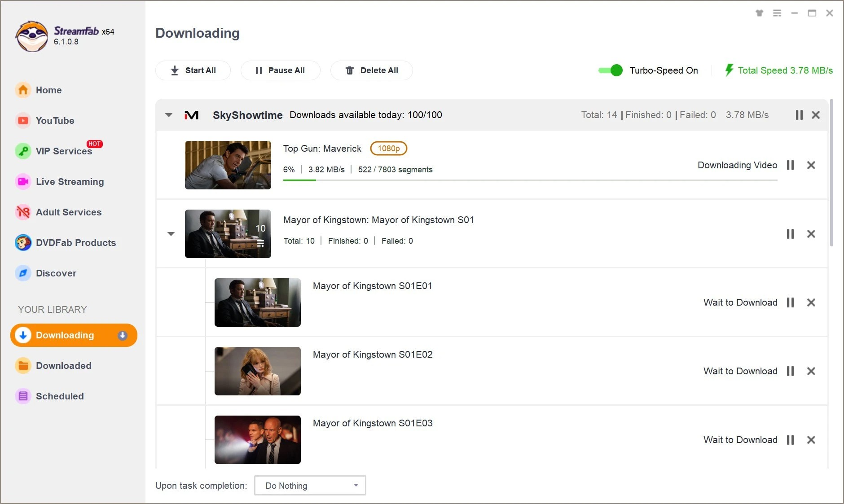
Task: Open the Discover section
Action: pyautogui.click(x=46, y=273)
